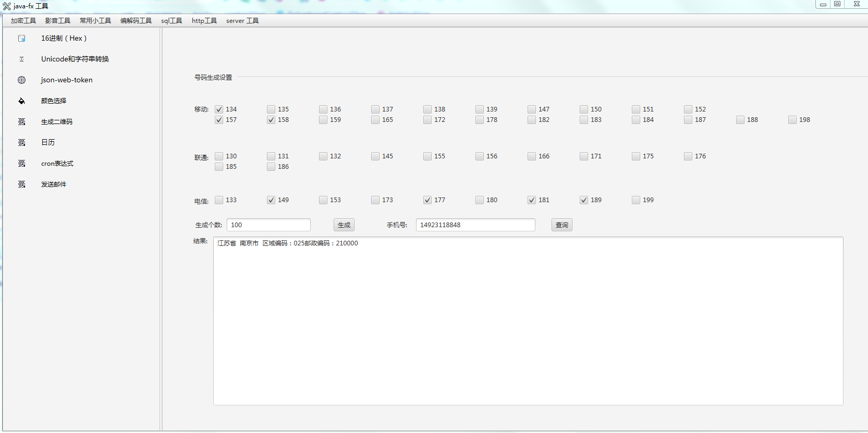The height and width of the screenshot is (433, 868).
Task: Click the 手机号 input field
Action: pos(475,225)
